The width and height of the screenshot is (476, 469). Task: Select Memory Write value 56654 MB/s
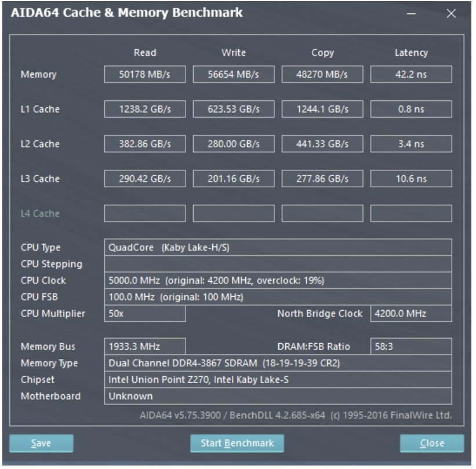[x=234, y=74]
